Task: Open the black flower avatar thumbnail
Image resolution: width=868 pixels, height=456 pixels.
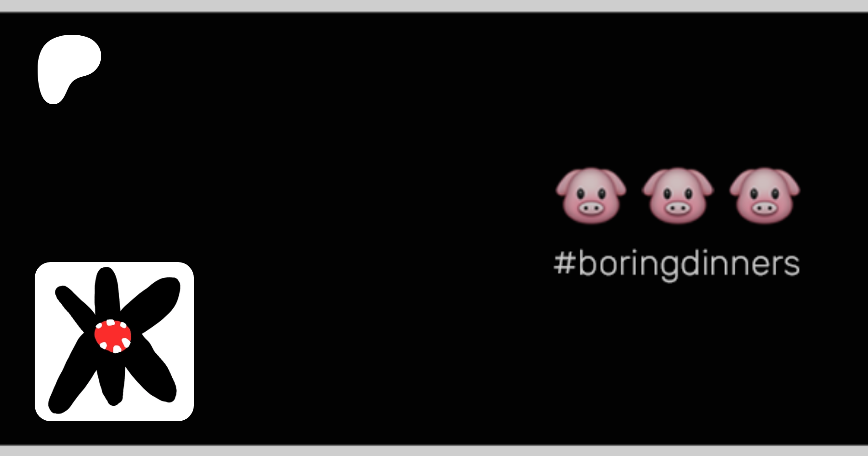Action: coord(114,342)
